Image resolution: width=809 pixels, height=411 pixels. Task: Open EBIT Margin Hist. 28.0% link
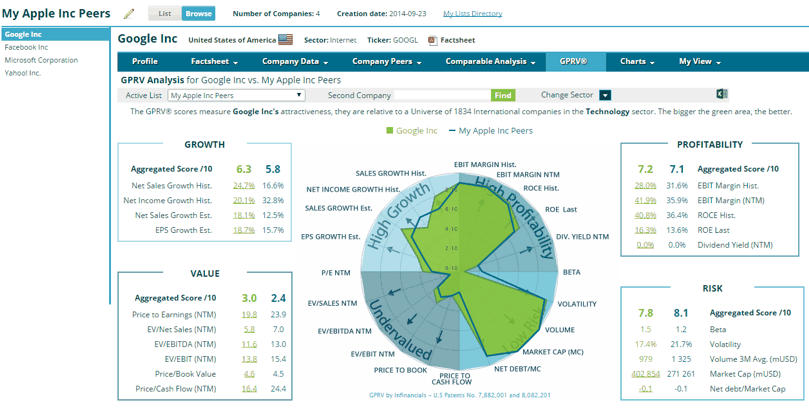[646, 186]
